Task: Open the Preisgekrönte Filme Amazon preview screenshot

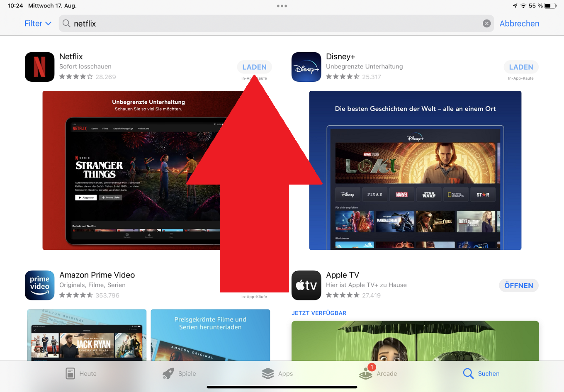Action: pyautogui.click(x=210, y=335)
